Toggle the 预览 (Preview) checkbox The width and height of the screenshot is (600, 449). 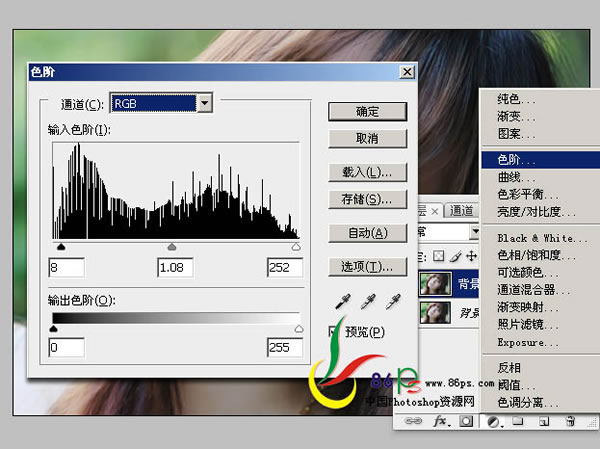click(335, 331)
